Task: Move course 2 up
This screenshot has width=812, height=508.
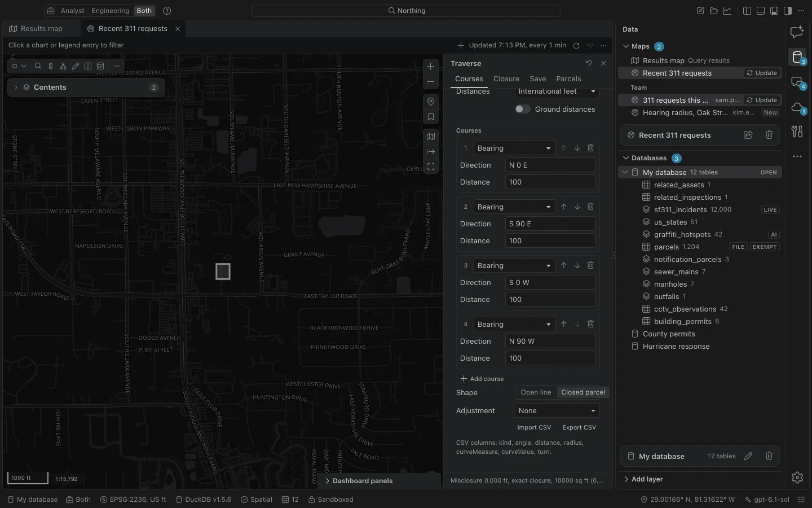Action: click(x=563, y=207)
